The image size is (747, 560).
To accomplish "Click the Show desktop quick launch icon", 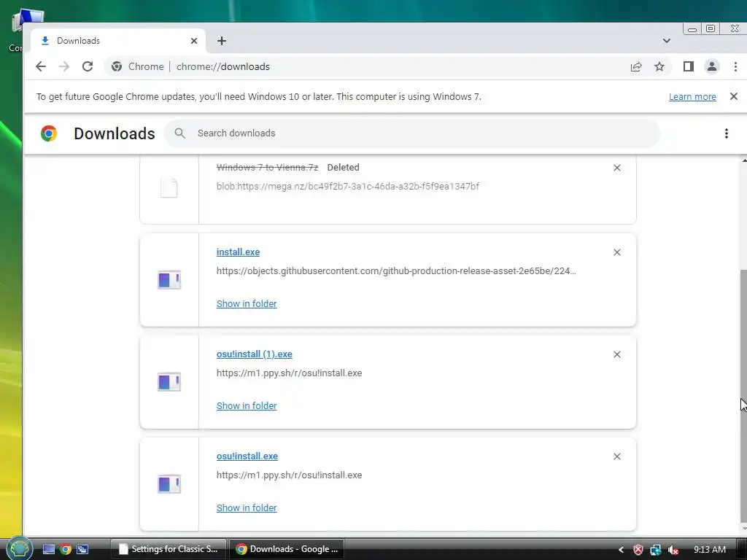I will coord(49,549).
